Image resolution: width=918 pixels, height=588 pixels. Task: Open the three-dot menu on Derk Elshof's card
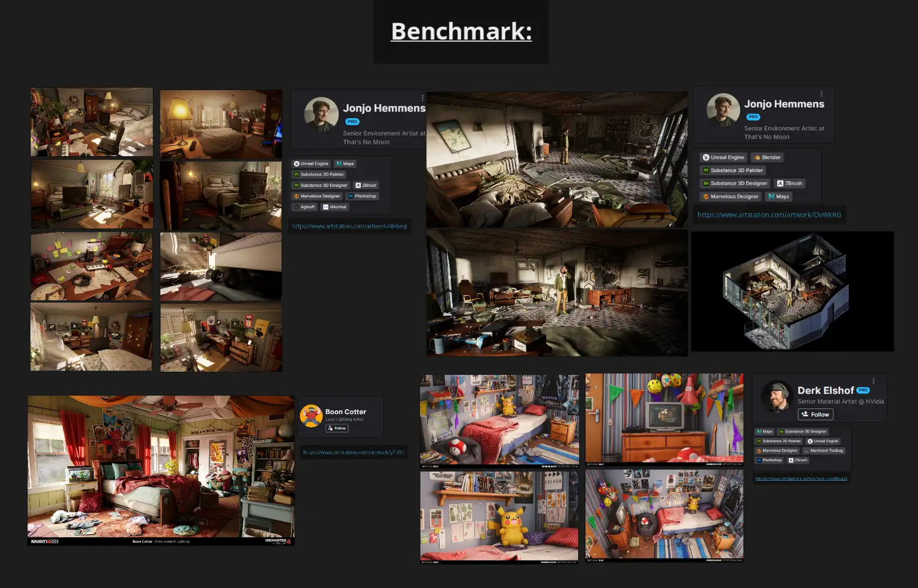873,380
